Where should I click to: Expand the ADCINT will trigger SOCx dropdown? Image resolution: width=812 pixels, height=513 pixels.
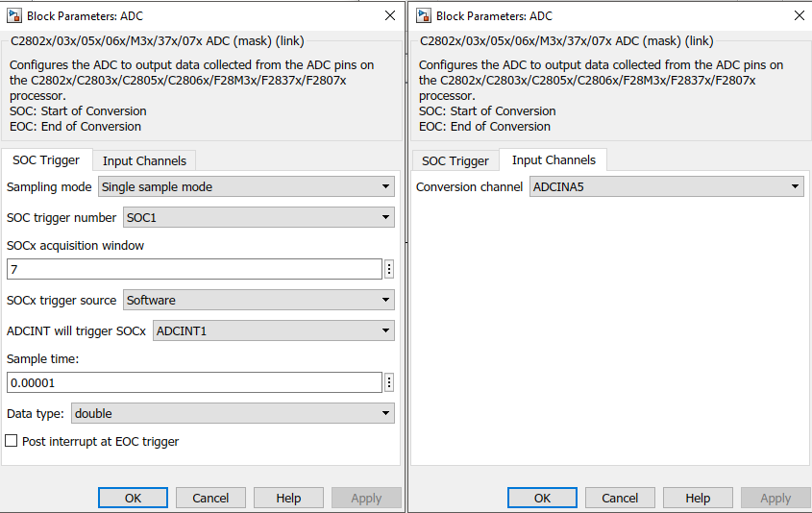pos(273,331)
